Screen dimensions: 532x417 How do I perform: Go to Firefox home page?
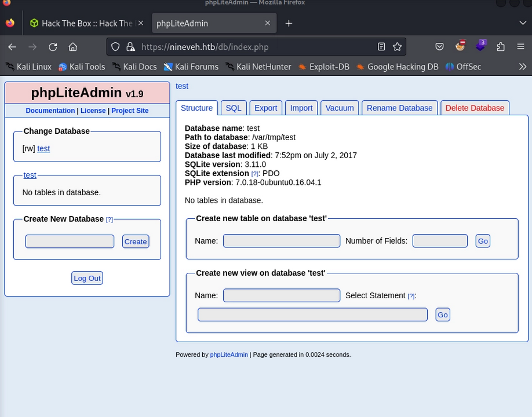point(72,47)
